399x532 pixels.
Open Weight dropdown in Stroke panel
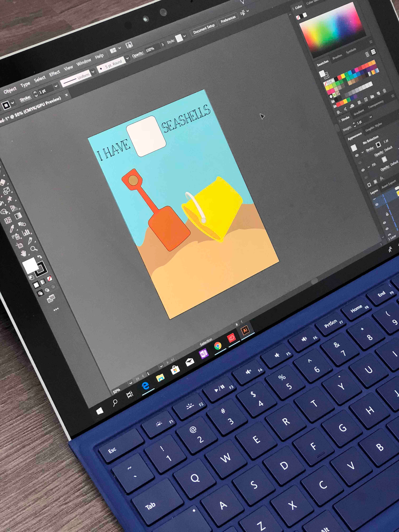[x=371, y=117]
